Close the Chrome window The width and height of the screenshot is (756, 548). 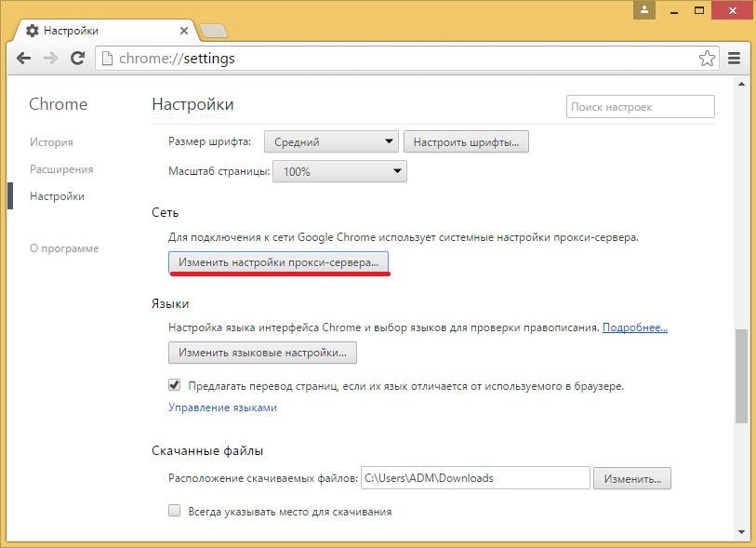[x=733, y=10]
